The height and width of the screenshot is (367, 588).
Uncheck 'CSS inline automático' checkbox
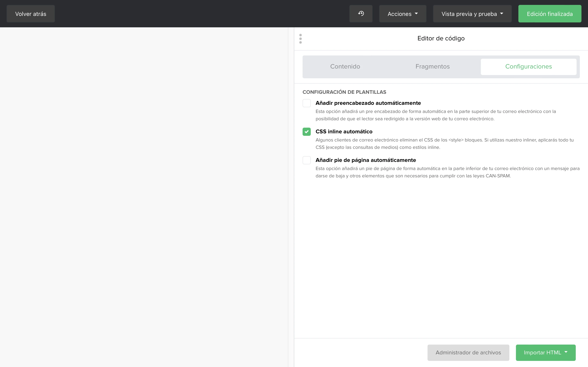click(x=307, y=132)
